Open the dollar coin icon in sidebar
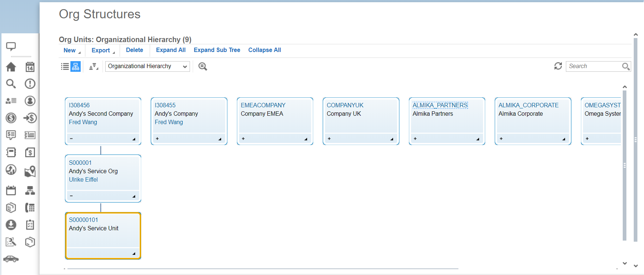 point(11,118)
